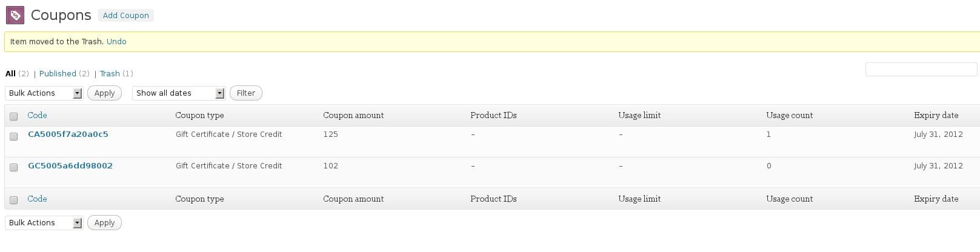Open coupon CA5005f7a20a0c5
Viewport: 980px width, 252px height.
68,134
